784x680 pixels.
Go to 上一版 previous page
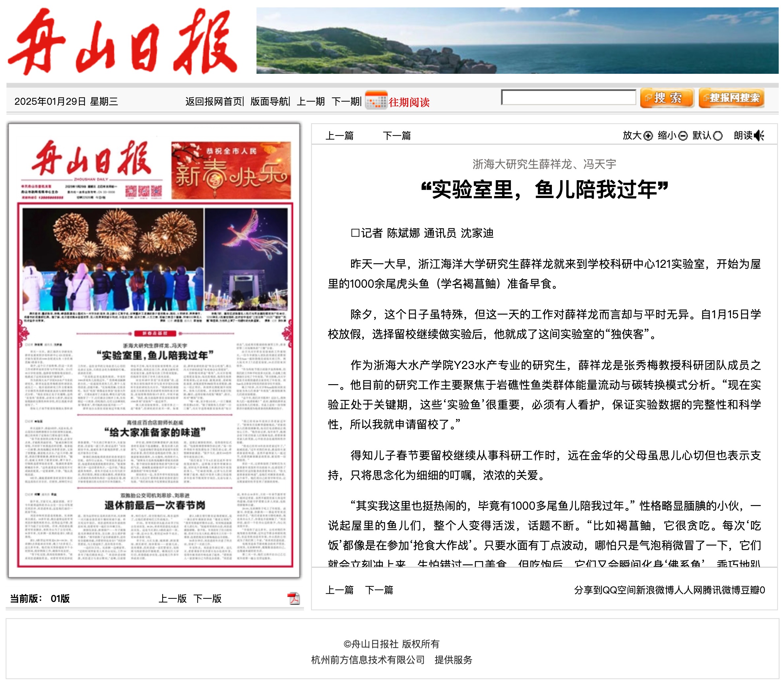[172, 599]
